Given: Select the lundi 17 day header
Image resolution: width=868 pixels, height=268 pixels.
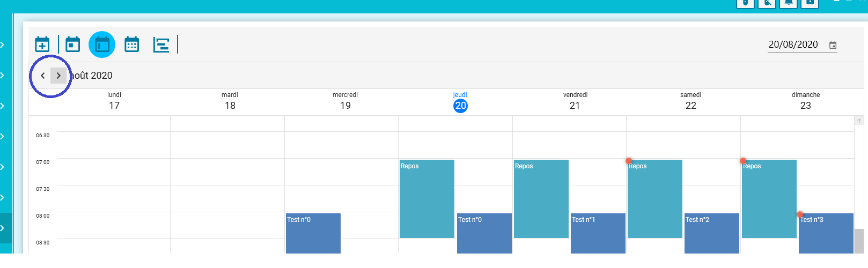Looking at the screenshot, I should click(x=114, y=101).
